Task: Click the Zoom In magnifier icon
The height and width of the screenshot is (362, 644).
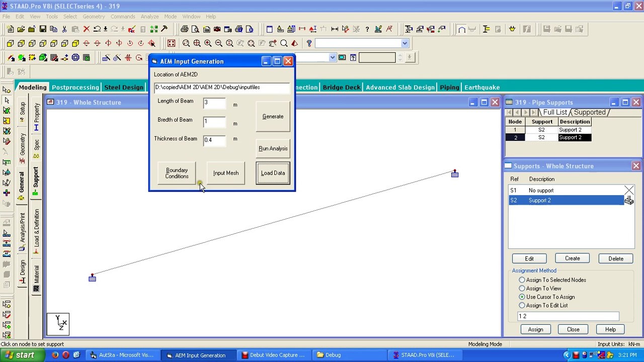Action: (208, 43)
